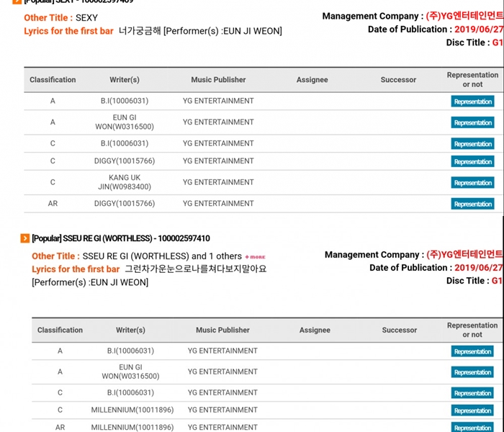Select the Writer(s) header in the SEXY table

tap(125, 80)
